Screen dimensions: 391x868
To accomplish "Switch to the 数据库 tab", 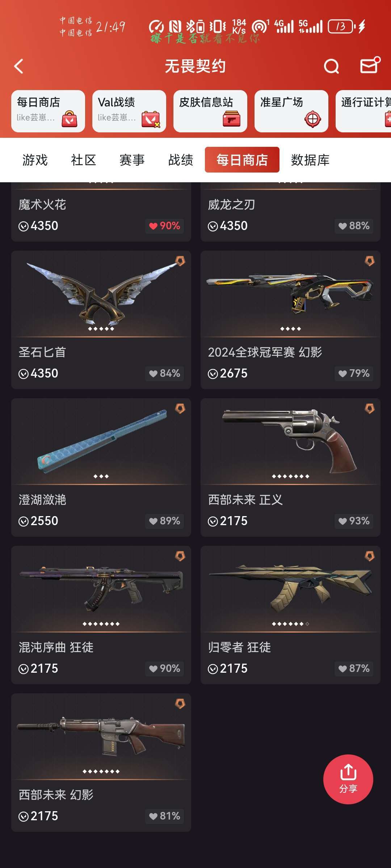I will pos(310,160).
